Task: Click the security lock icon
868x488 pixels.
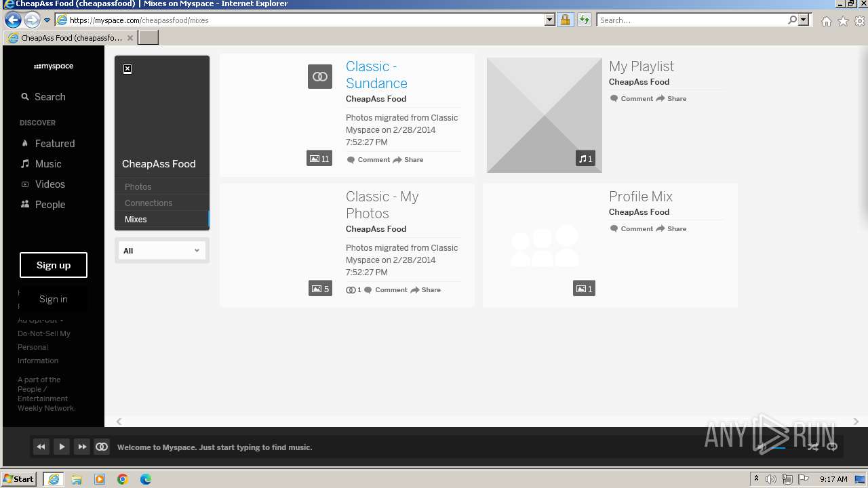Action: [x=565, y=20]
